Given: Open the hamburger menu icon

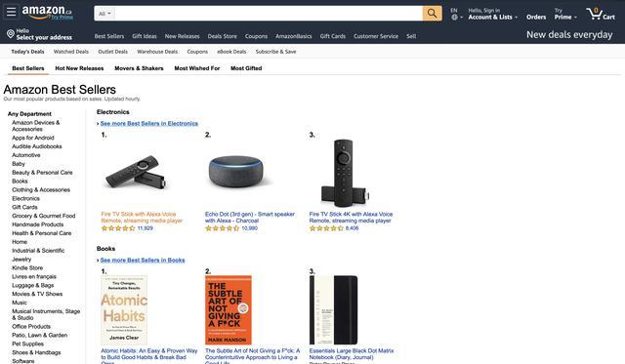Looking at the screenshot, I should [x=11, y=12].
